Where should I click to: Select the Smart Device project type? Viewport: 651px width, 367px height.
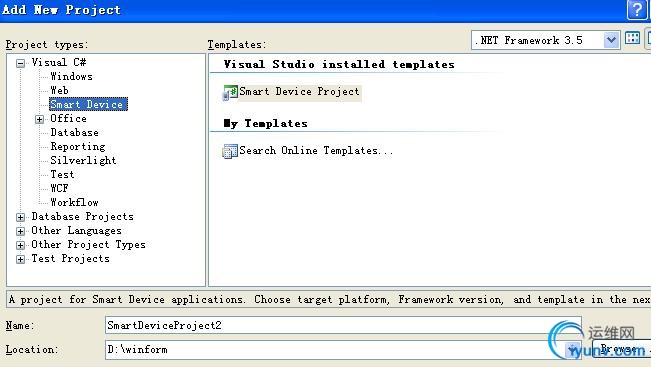pos(88,104)
